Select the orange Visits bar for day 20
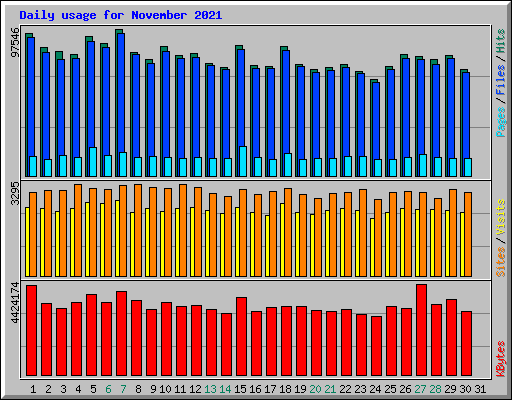 click(x=318, y=237)
